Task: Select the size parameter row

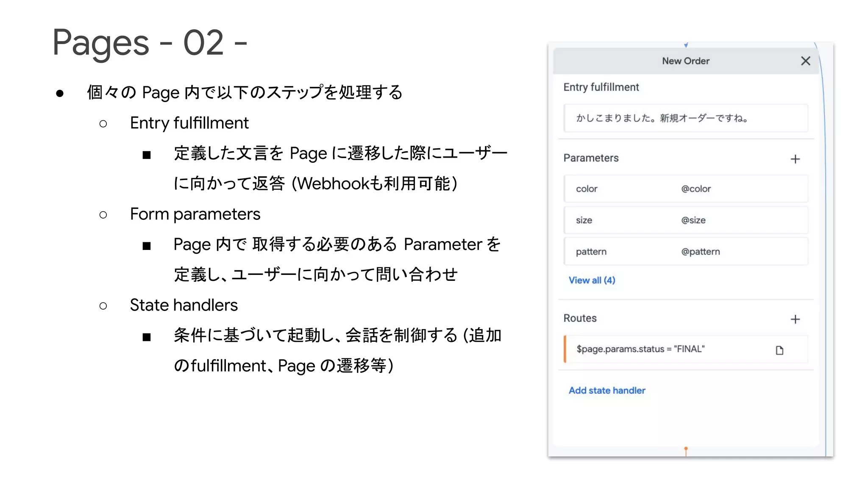Action: click(x=686, y=220)
